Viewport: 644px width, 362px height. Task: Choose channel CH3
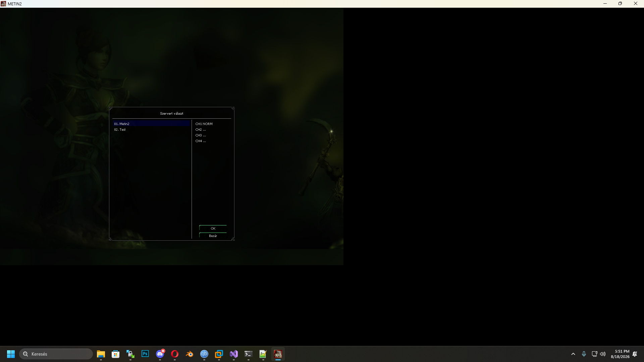click(x=201, y=135)
